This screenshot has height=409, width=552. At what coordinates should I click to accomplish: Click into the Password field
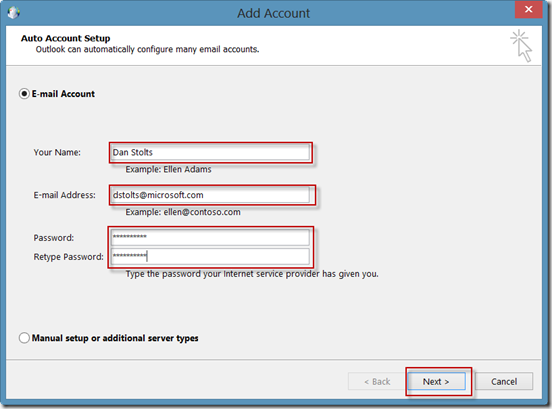[210, 237]
